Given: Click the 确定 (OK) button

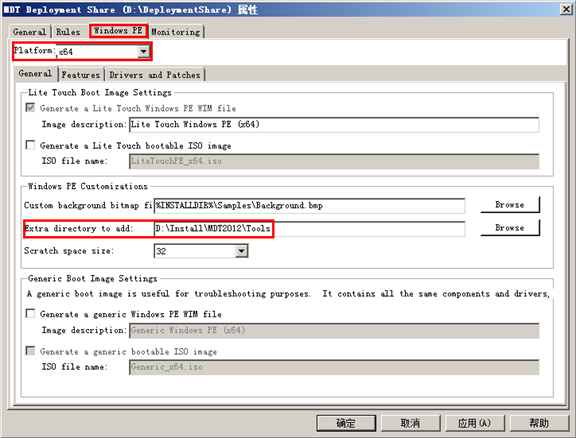Looking at the screenshot, I should 346,423.
